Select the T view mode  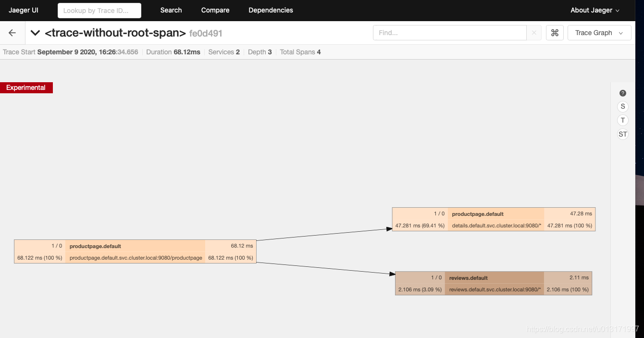point(623,120)
